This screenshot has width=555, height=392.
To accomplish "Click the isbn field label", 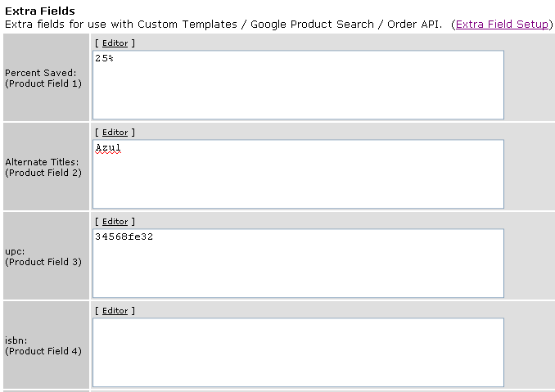I will pos(16,340).
